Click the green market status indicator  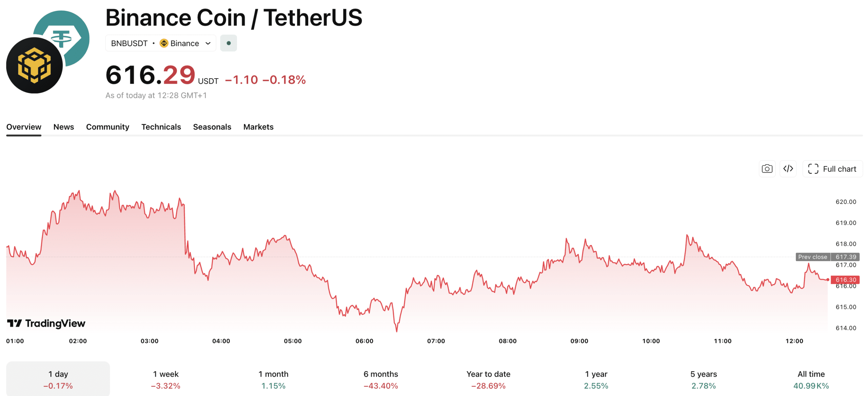229,43
